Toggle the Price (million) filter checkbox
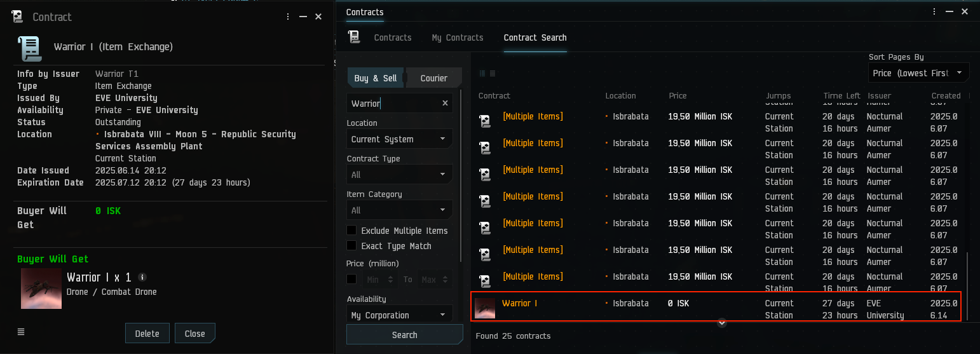Image resolution: width=980 pixels, height=354 pixels. pyautogui.click(x=351, y=279)
